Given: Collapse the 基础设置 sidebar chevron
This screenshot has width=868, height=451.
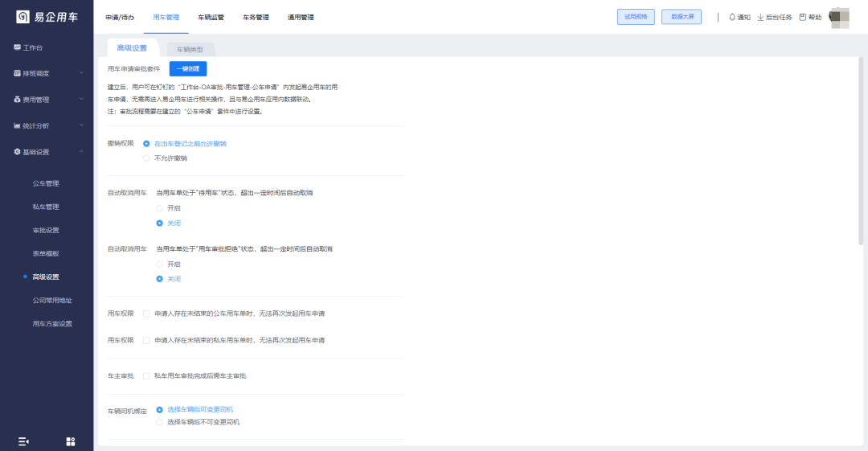Looking at the screenshot, I should (x=81, y=151).
